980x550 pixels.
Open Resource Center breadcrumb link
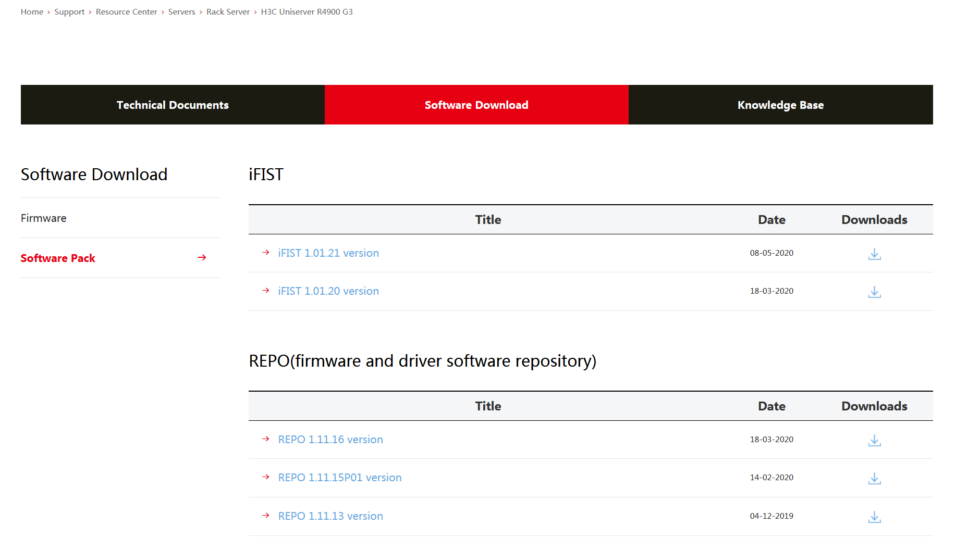pos(126,11)
